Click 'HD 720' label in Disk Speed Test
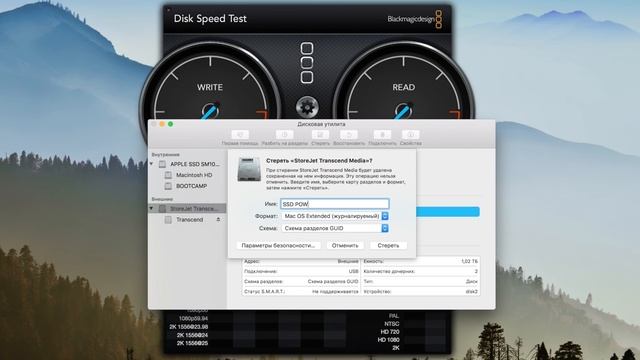Image resolution: width=640 pixels, height=360 pixels. click(x=389, y=332)
